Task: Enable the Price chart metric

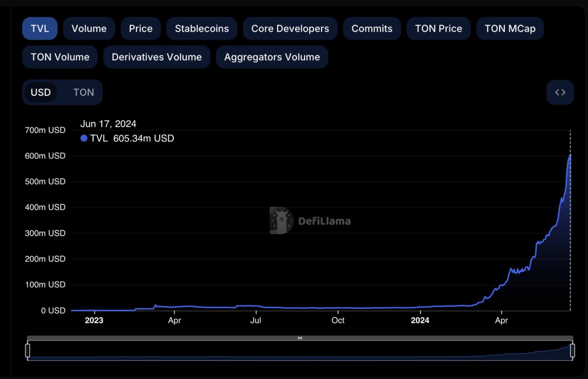Action: (x=141, y=28)
